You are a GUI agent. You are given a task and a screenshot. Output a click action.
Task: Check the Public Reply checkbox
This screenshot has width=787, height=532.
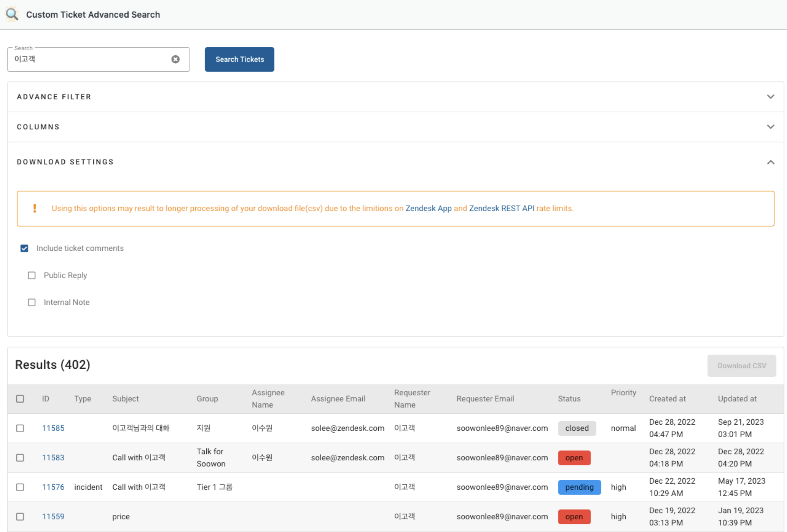point(31,276)
